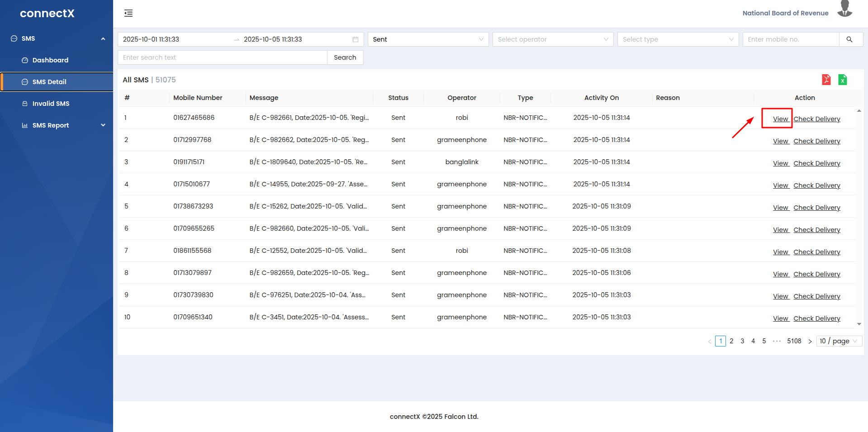Screen dimensions: 868x432
Task: Expand the SMS Report submenu
Action: tap(103, 125)
